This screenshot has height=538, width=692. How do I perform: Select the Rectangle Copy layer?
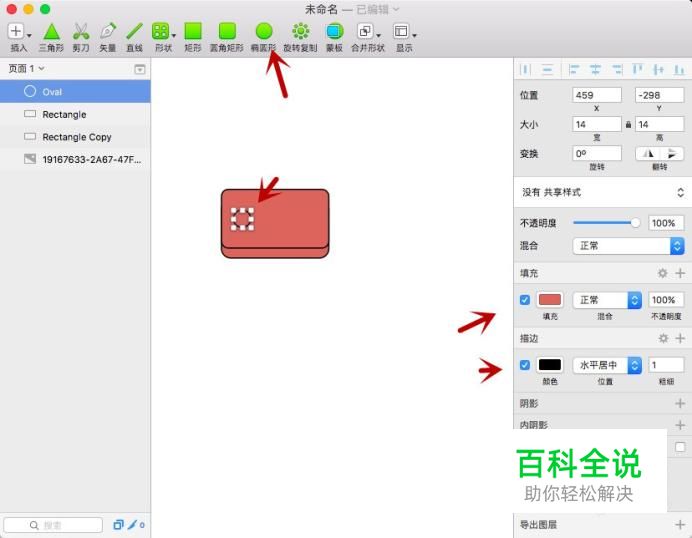(75, 137)
